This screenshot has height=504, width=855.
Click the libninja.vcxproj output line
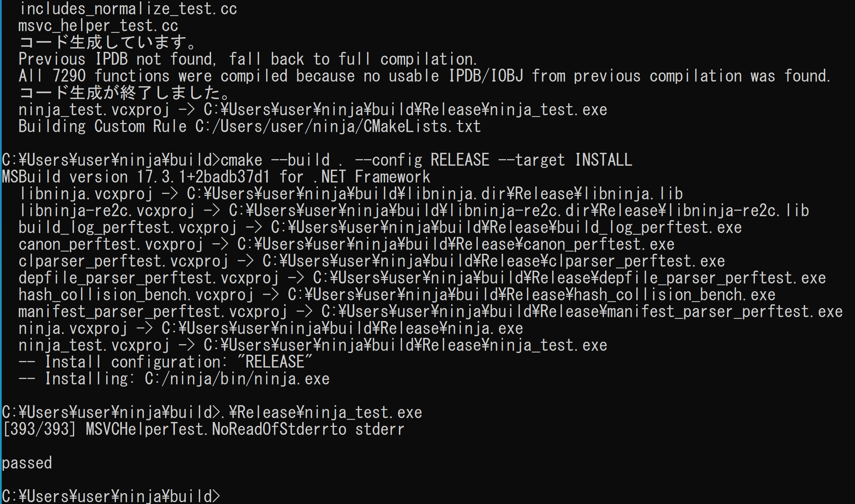pyautogui.click(x=351, y=194)
